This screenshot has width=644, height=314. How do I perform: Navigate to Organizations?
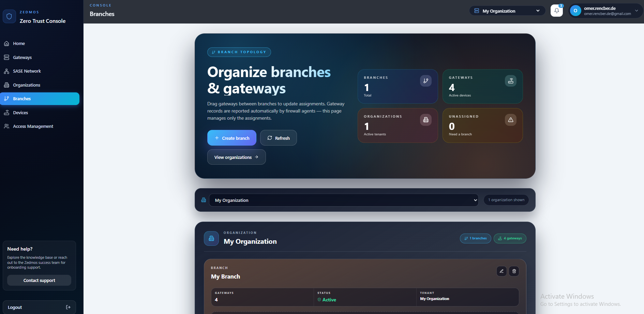click(x=40, y=85)
